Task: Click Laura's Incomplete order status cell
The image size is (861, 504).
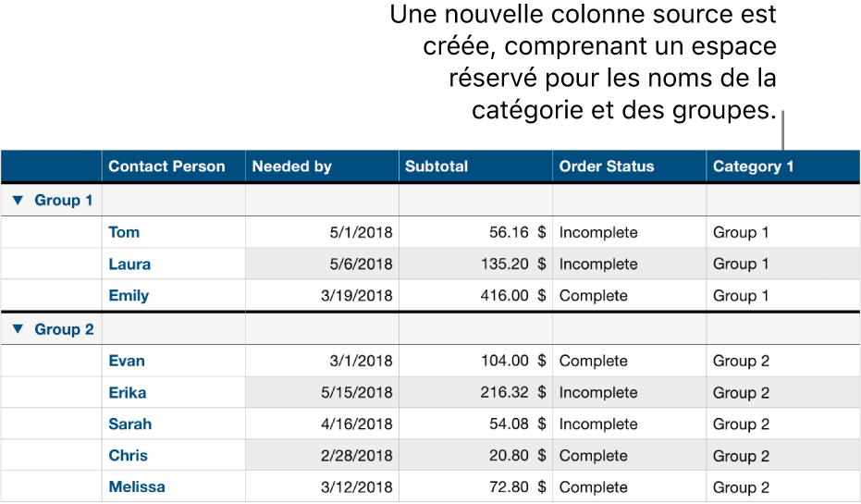Action: [x=598, y=264]
